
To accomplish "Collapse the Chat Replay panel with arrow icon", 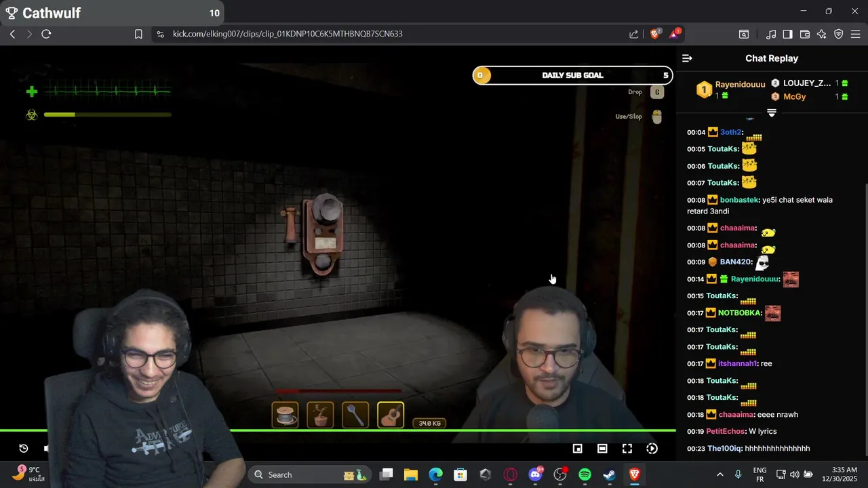I will point(687,58).
